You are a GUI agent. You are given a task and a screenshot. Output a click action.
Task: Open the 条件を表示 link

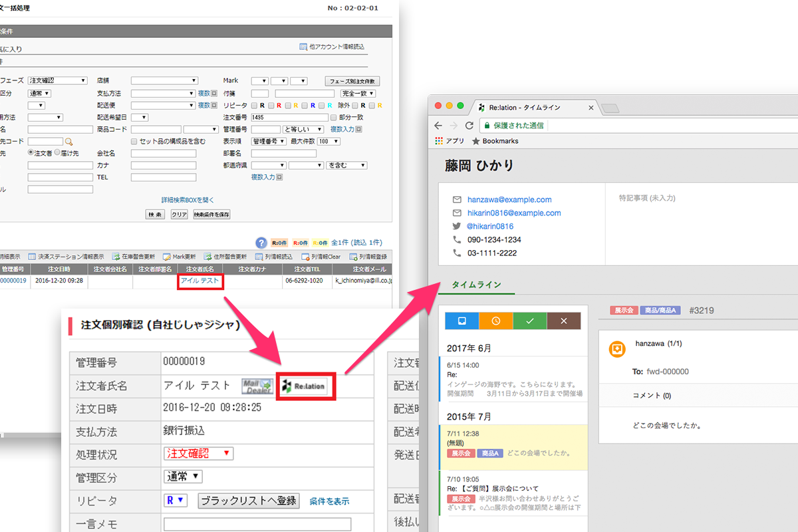329,501
